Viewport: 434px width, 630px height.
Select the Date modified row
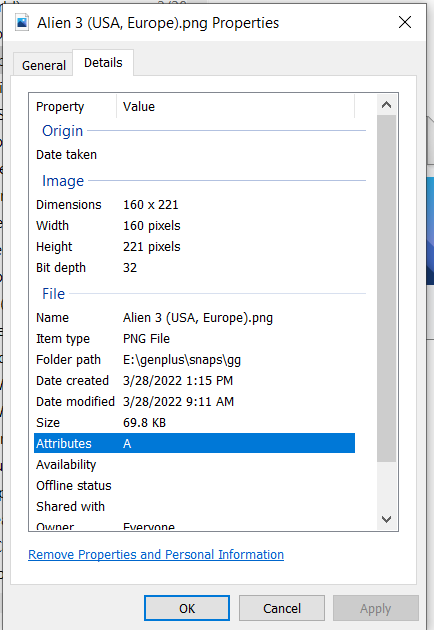tap(194, 401)
